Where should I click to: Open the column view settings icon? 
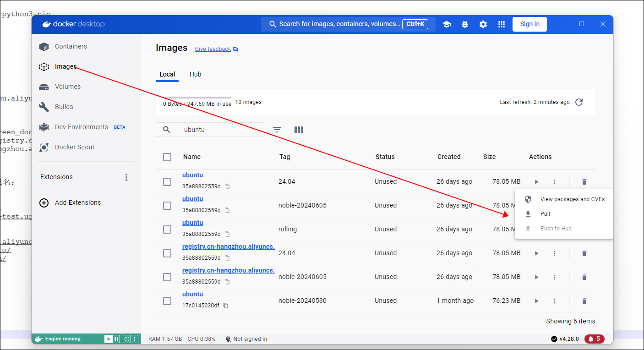299,130
